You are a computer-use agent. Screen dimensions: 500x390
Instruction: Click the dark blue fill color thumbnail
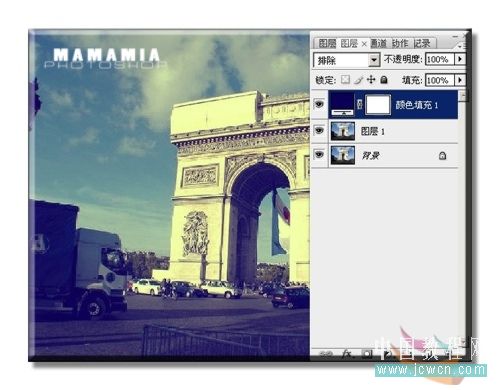pos(342,104)
